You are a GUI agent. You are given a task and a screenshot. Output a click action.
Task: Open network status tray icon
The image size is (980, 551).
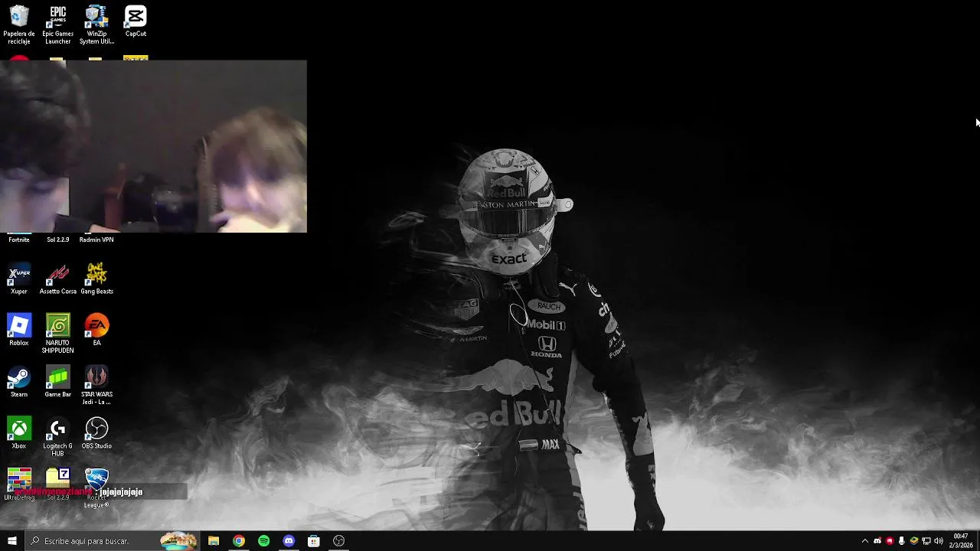click(926, 541)
